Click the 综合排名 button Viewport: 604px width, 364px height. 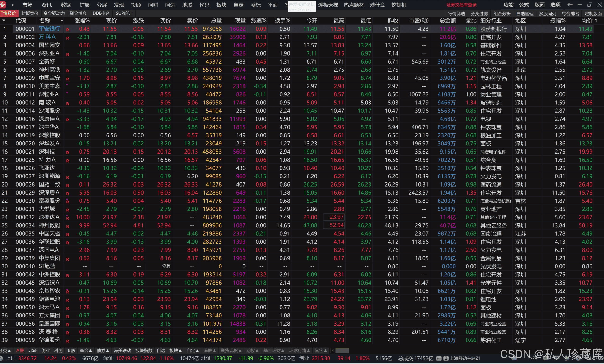[x=570, y=14]
